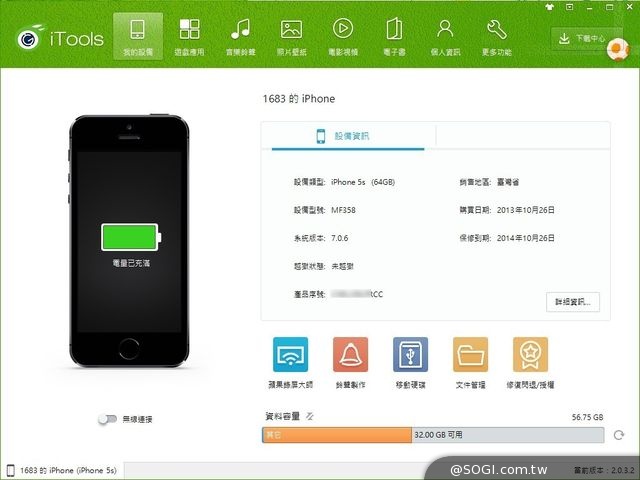Click the icon next to 資料容量
This screenshot has width=640, height=480.
coord(310,416)
